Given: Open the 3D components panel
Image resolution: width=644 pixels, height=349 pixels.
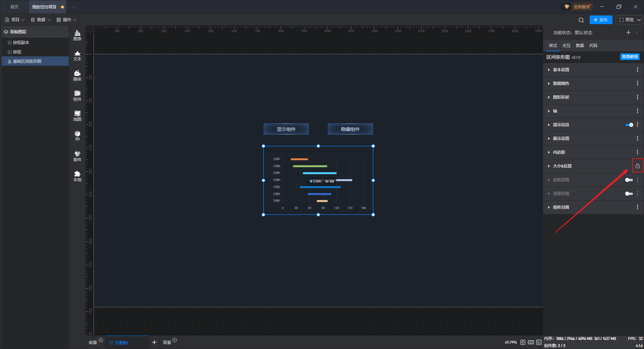Looking at the screenshot, I should 77,136.
